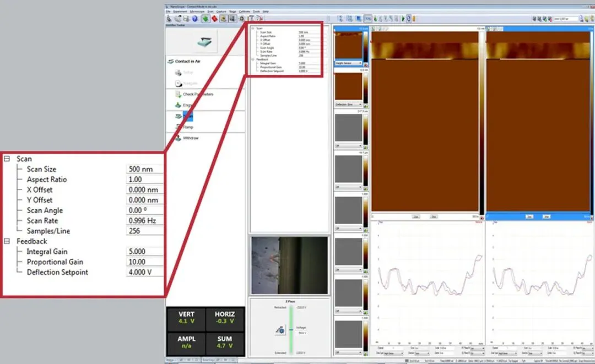Image resolution: width=595 pixels, height=364 pixels.
Task: Click the red Withdraw toolbar icon
Action: [x=214, y=19]
